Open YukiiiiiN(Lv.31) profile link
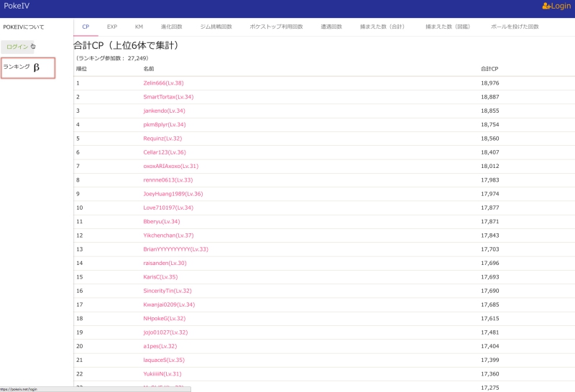The image size is (575, 392). click(x=162, y=374)
